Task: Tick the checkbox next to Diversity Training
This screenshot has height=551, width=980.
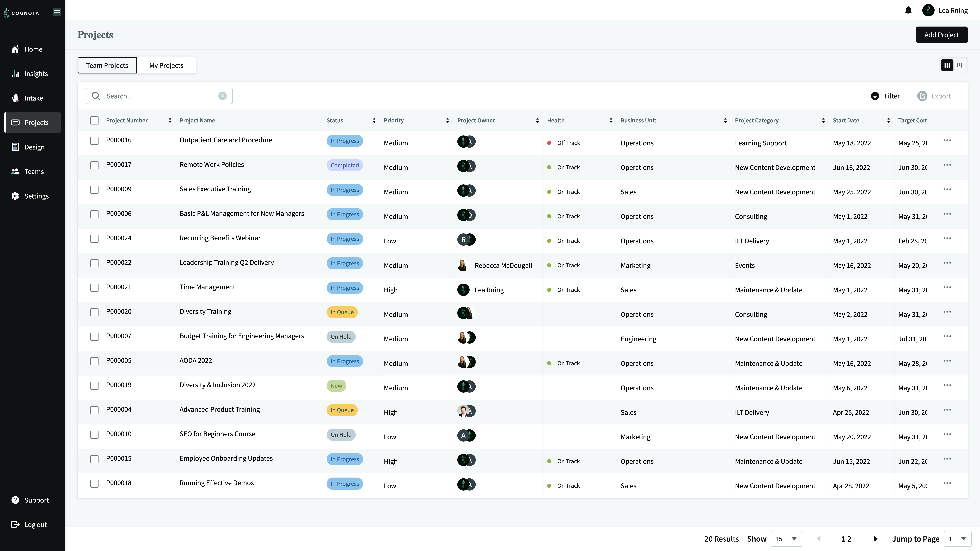Action: pos(94,312)
